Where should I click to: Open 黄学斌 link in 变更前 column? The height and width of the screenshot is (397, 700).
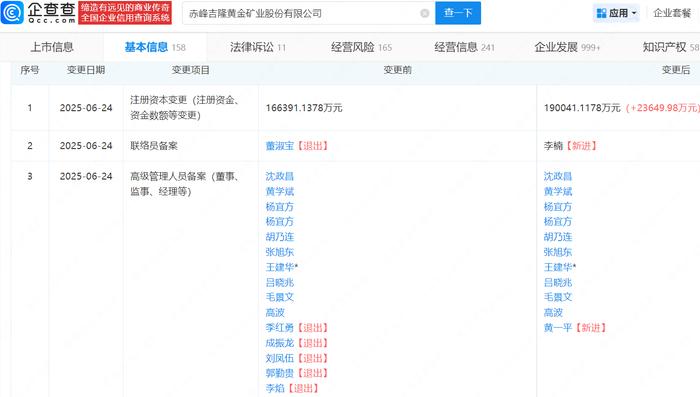coord(280,191)
